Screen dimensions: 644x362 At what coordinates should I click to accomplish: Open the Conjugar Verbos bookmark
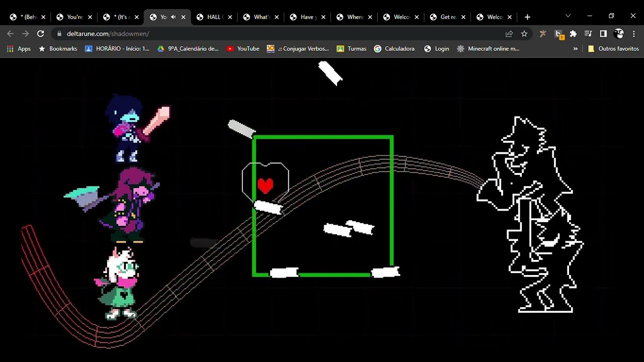coord(298,49)
